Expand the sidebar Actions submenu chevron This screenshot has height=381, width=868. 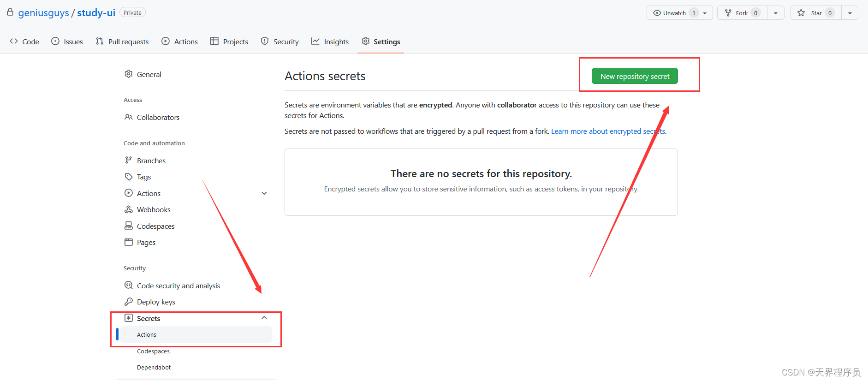click(264, 193)
